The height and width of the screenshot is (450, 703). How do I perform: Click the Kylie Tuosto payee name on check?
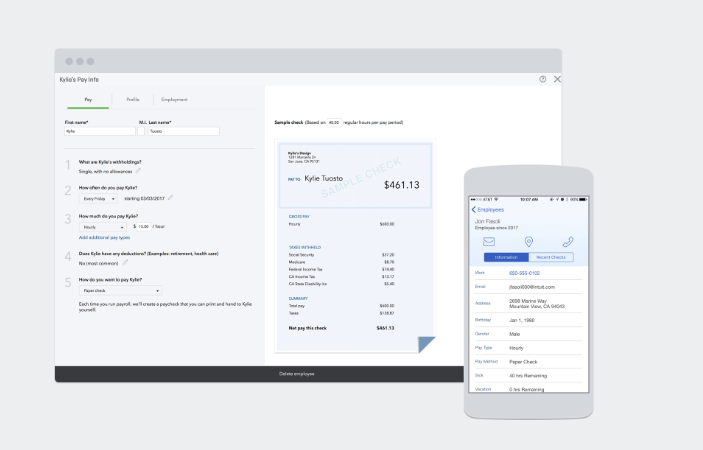pyautogui.click(x=323, y=178)
